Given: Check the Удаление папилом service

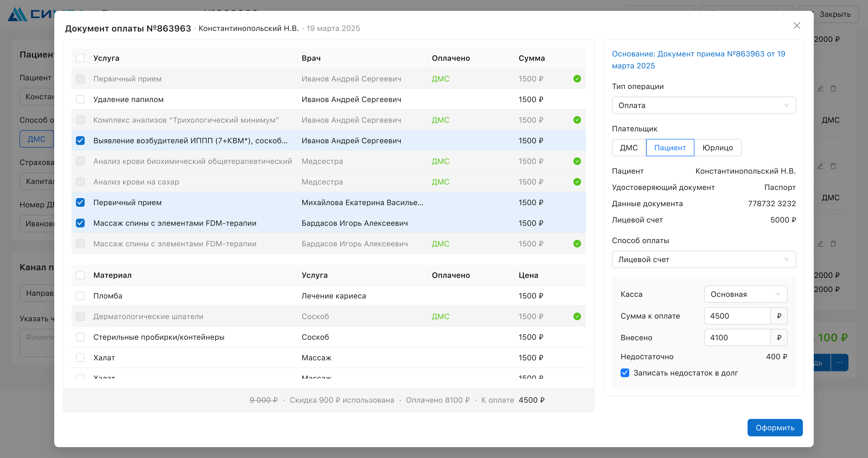Looking at the screenshot, I should 80,99.
